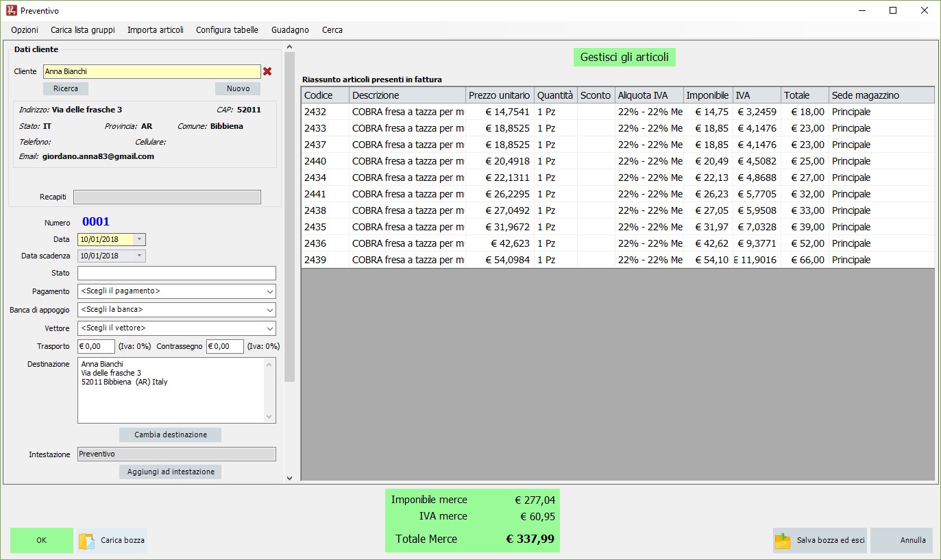Screen dimensions: 941x560
Task: Click email giordano.anna83@gmail.com
Action: click(x=98, y=156)
